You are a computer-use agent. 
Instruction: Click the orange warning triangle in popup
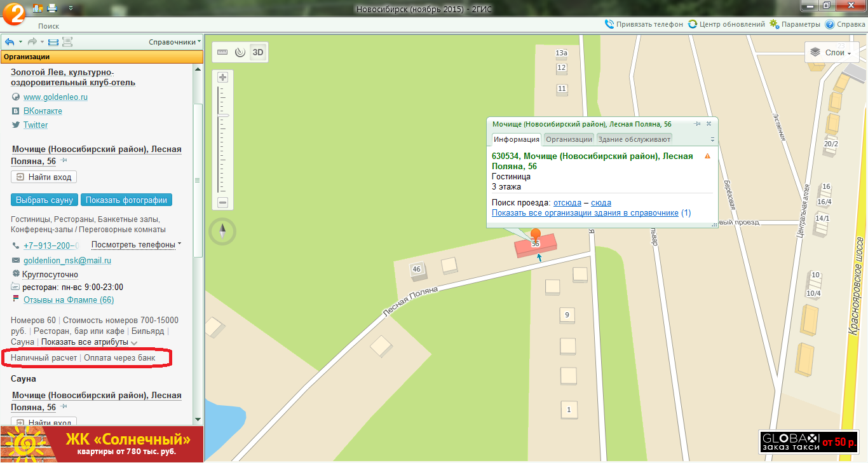pyautogui.click(x=707, y=156)
